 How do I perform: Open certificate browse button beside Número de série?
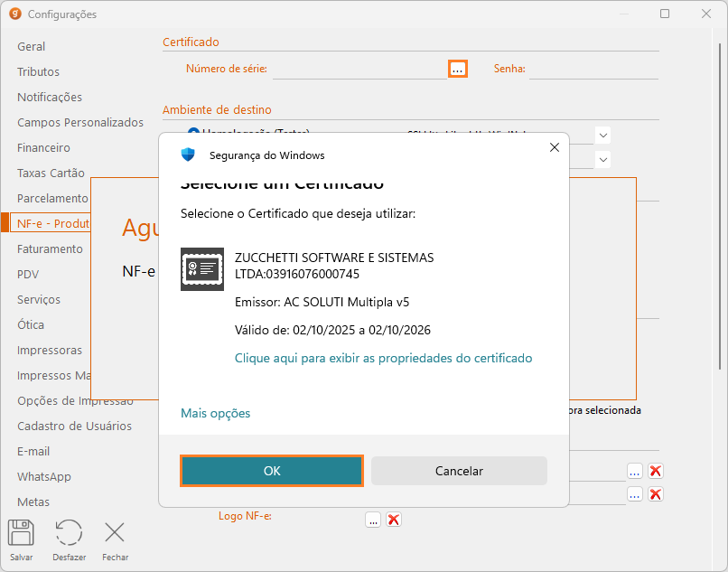point(458,69)
